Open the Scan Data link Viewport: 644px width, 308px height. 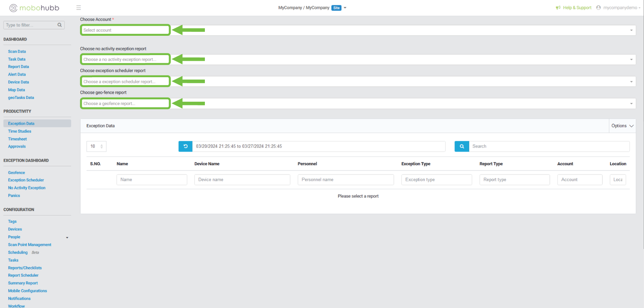17,51
